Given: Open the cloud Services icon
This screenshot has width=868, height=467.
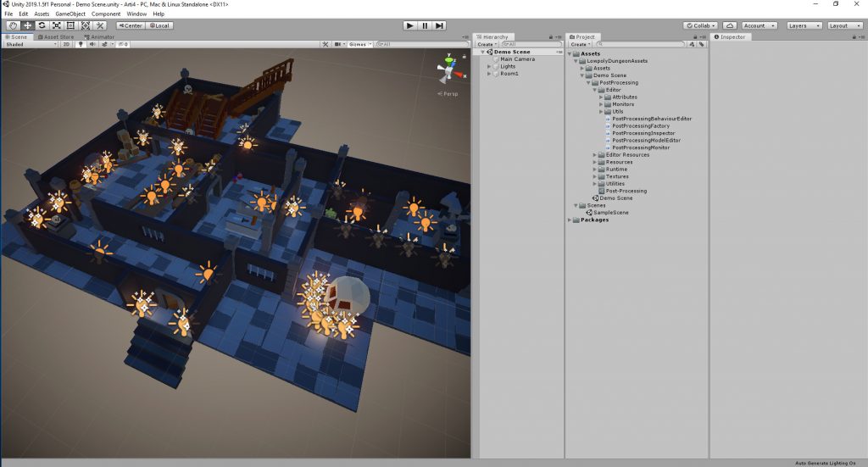Looking at the screenshot, I should tap(730, 25).
